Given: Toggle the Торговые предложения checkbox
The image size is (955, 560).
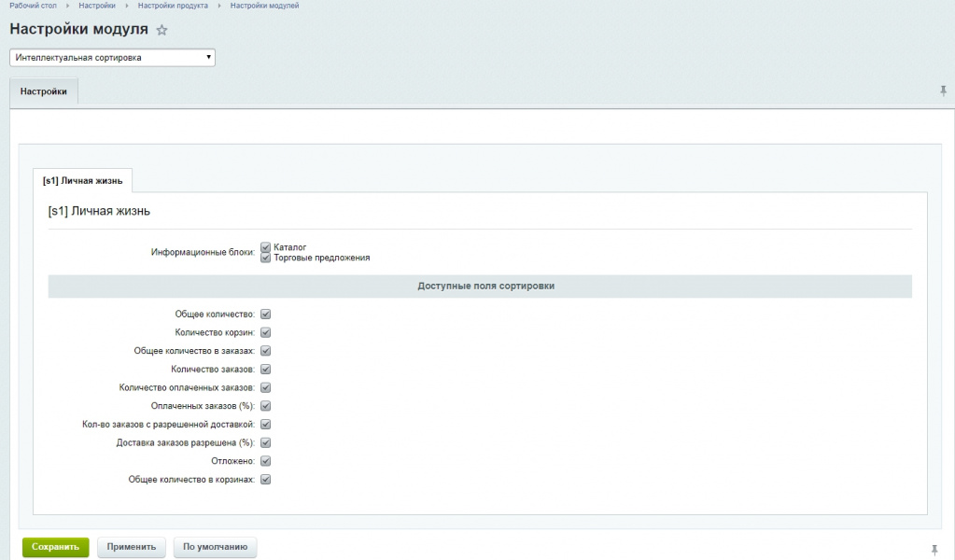Looking at the screenshot, I should [x=266, y=258].
